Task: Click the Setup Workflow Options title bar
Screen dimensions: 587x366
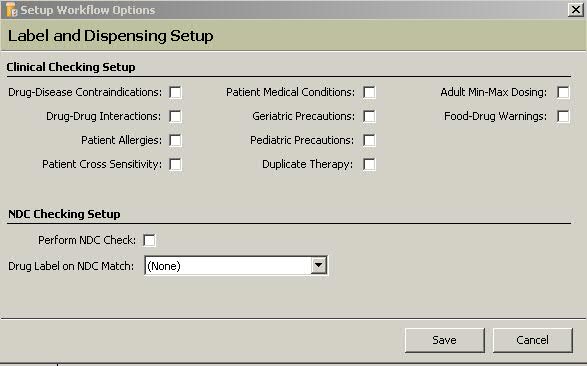Action: pos(285,10)
